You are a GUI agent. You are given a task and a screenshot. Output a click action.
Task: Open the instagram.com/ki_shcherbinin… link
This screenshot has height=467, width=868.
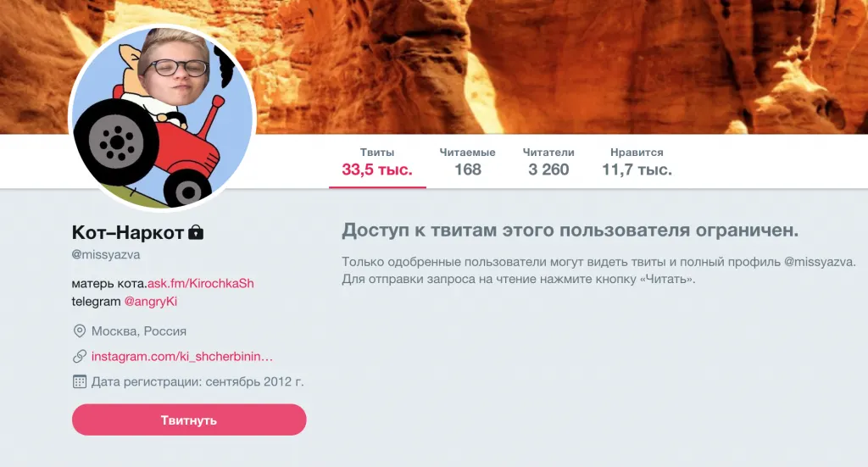[x=182, y=356]
